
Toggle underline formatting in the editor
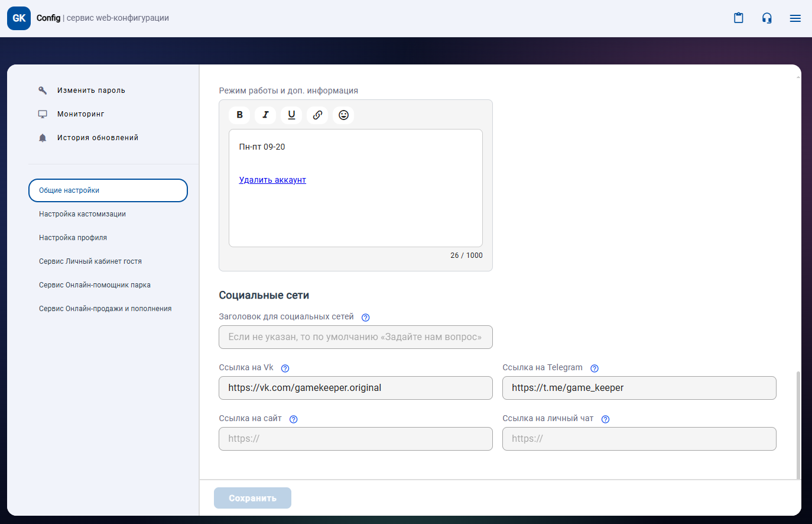click(x=291, y=115)
